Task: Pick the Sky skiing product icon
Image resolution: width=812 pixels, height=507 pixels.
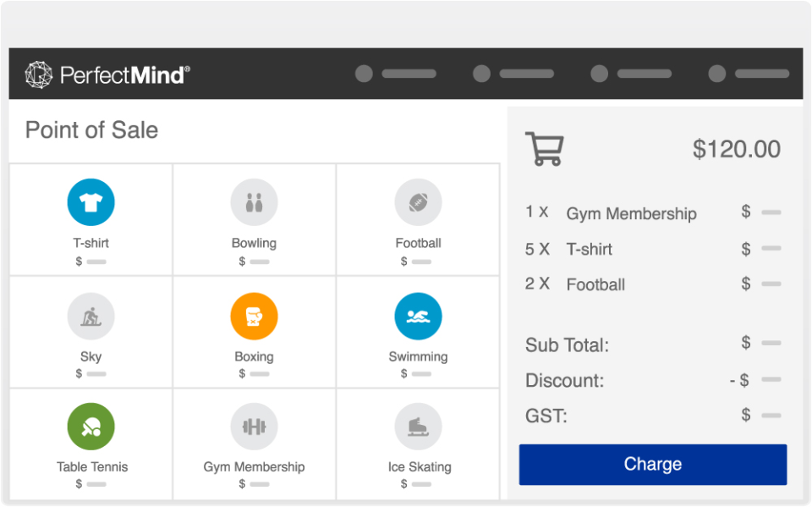Action: (x=91, y=317)
